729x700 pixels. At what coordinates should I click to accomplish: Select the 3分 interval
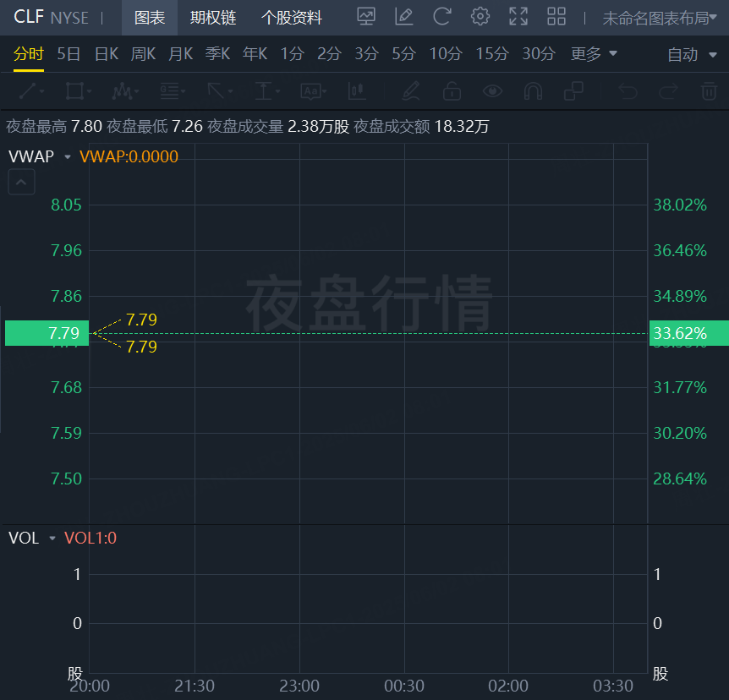tap(367, 54)
